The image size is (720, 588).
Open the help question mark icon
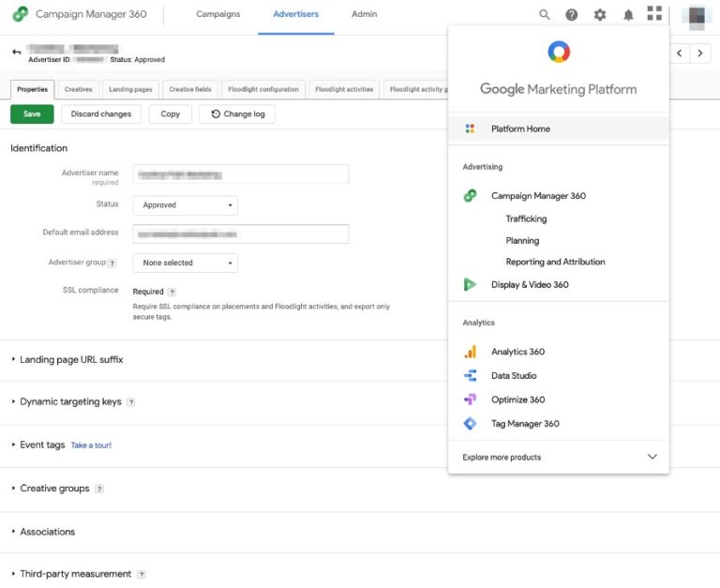click(x=571, y=15)
